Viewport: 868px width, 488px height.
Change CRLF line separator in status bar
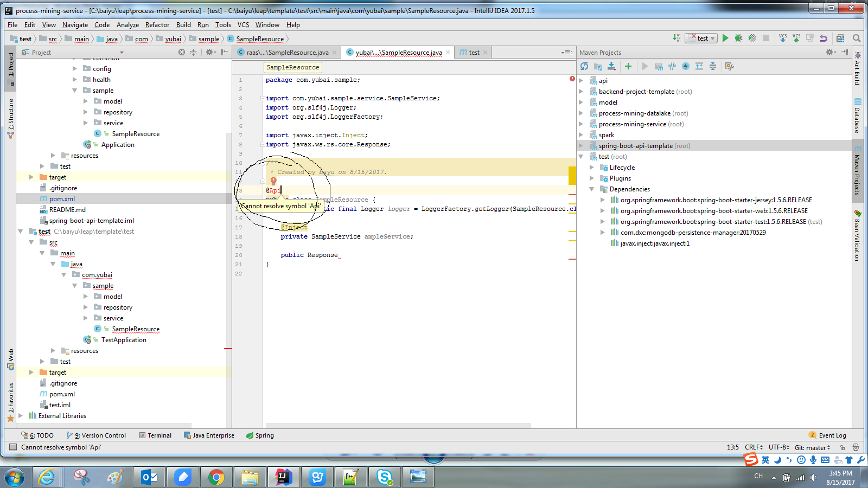pyautogui.click(x=754, y=447)
